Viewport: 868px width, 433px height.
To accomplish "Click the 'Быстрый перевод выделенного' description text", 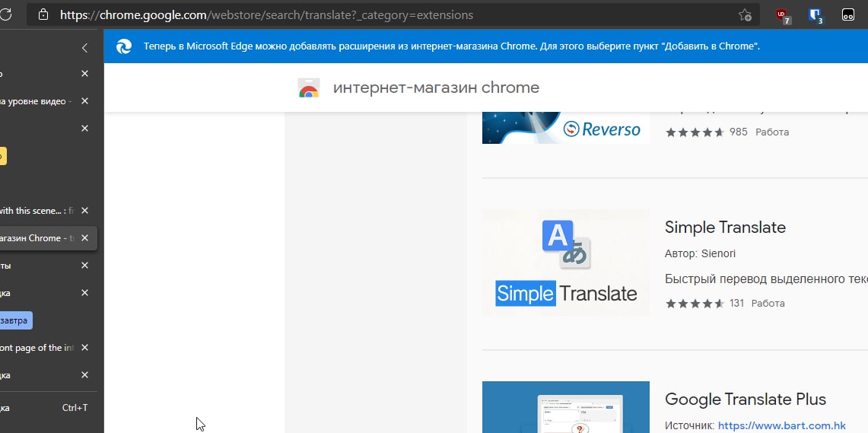I will tap(766, 279).
